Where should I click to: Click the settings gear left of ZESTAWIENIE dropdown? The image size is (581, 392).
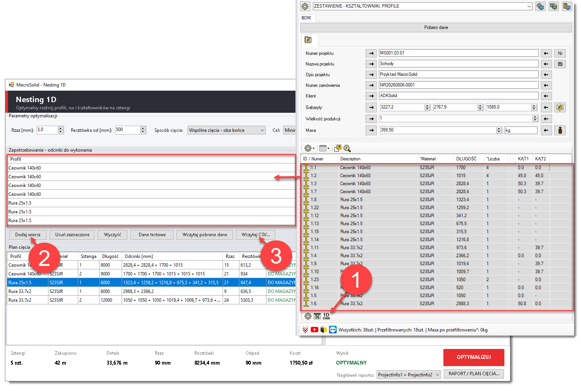point(305,6)
